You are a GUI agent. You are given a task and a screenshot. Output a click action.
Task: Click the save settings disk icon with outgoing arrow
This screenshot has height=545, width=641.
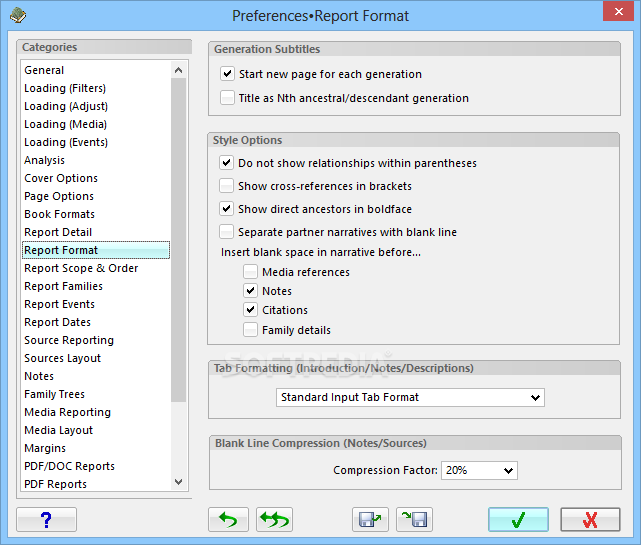point(370,520)
